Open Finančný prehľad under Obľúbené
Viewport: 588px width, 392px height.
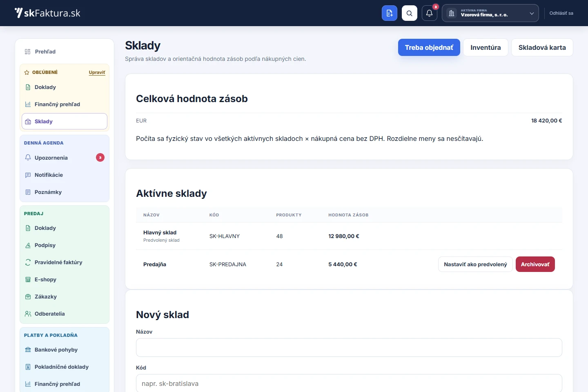tap(65, 105)
